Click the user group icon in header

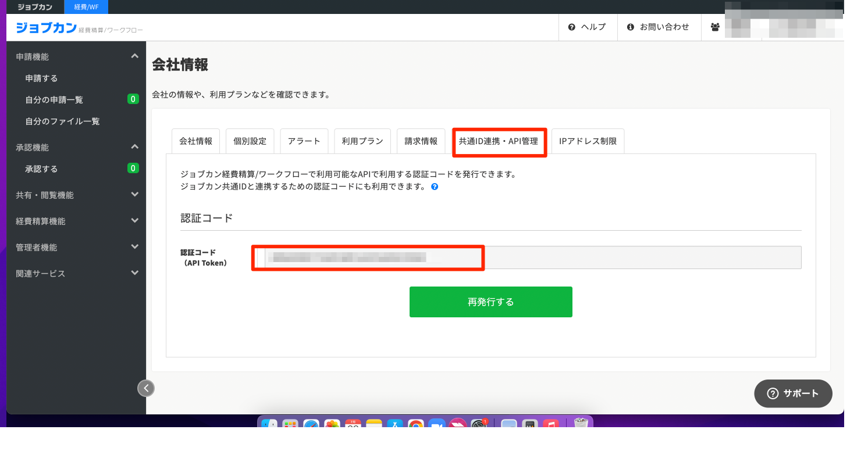[x=714, y=27]
